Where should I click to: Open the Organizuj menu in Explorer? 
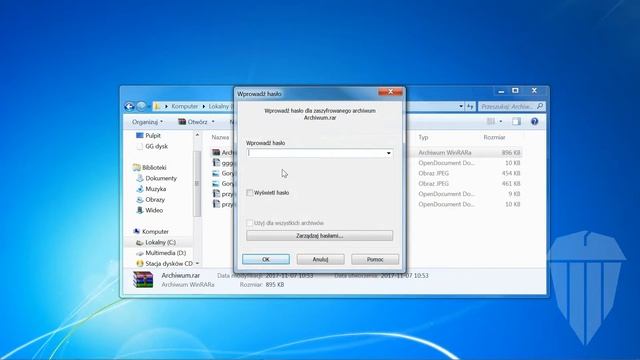coord(147,122)
